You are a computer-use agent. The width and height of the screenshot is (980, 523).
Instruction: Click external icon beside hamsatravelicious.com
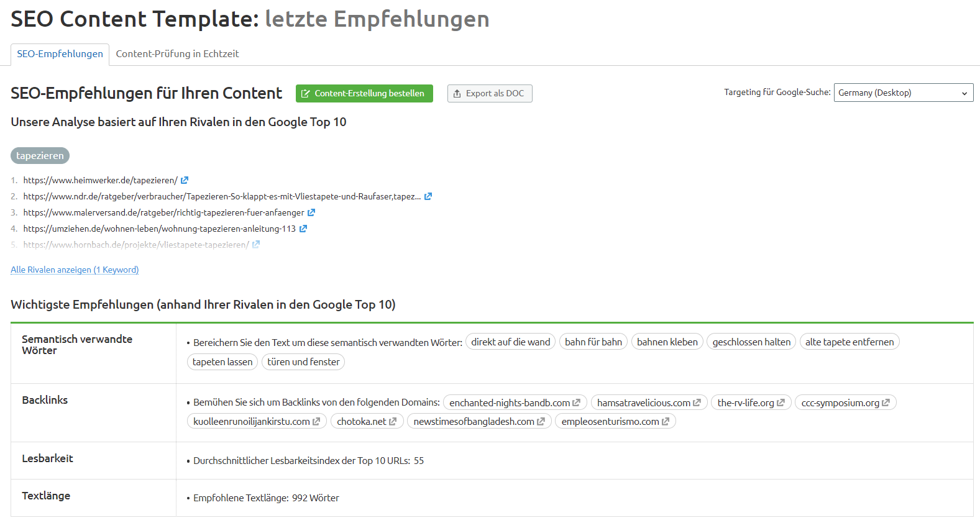[697, 402]
